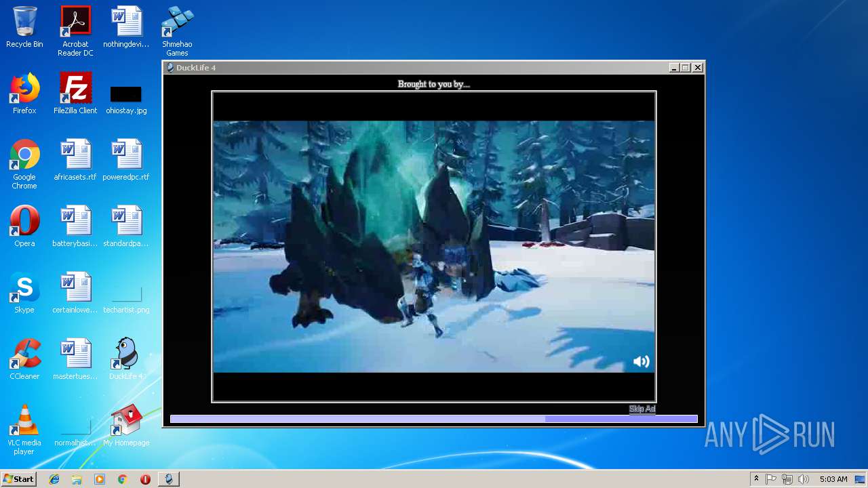Launch Firefox from desktop
Screen dimensions: 868x488
click(x=24, y=94)
